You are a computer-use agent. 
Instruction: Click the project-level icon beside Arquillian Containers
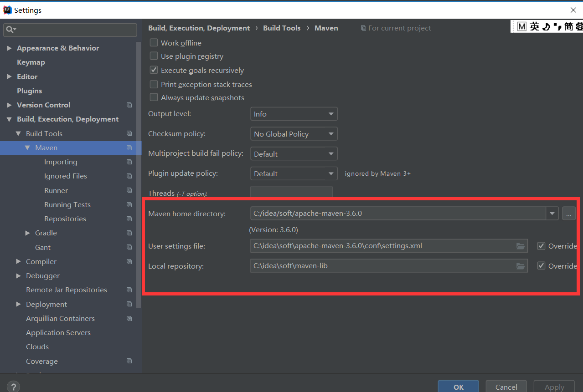pyautogui.click(x=129, y=319)
